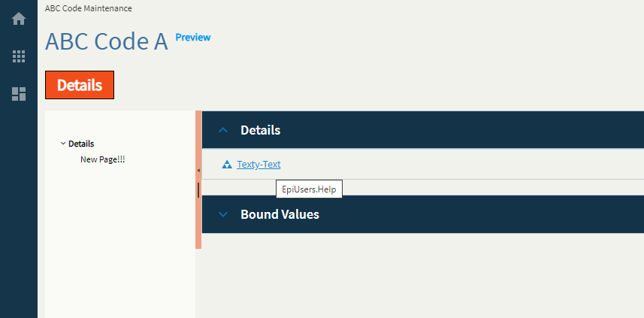
Task: Collapse the Details tree node arrow
Action: tap(63, 144)
